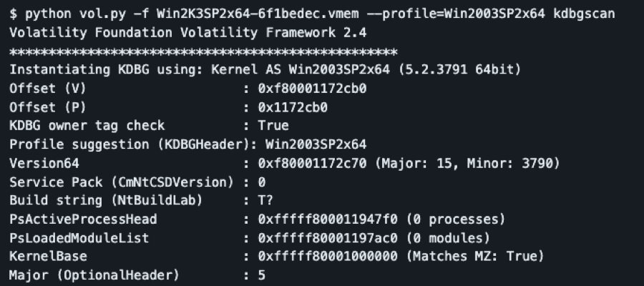Click the Offset (V) value 0xf80001172cb0
This screenshot has width=644, height=286.
[x=312, y=89]
